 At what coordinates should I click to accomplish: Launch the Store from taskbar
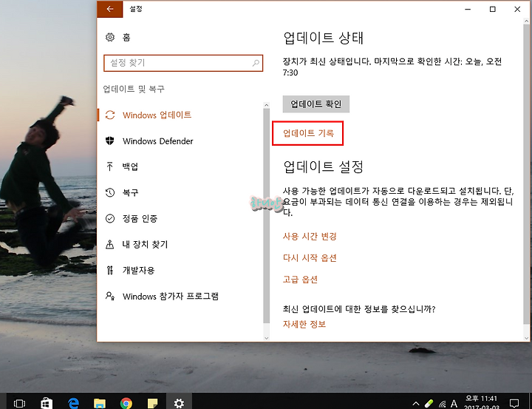[x=46, y=403]
